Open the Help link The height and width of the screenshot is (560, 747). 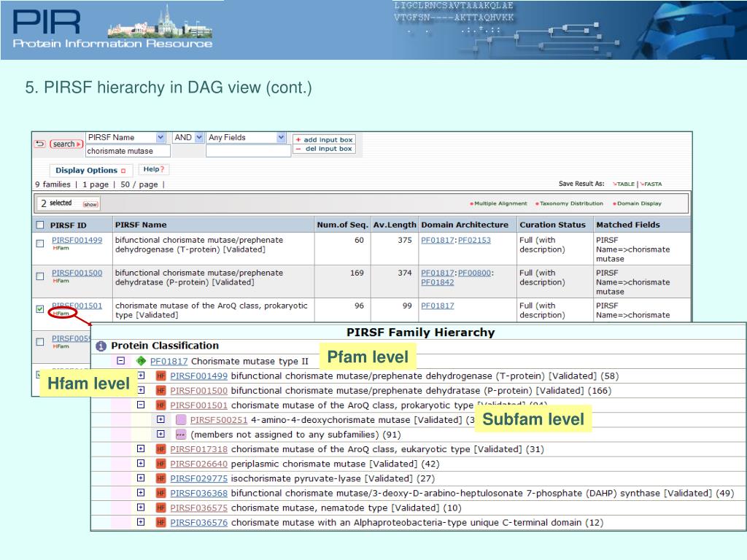click(x=153, y=169)
